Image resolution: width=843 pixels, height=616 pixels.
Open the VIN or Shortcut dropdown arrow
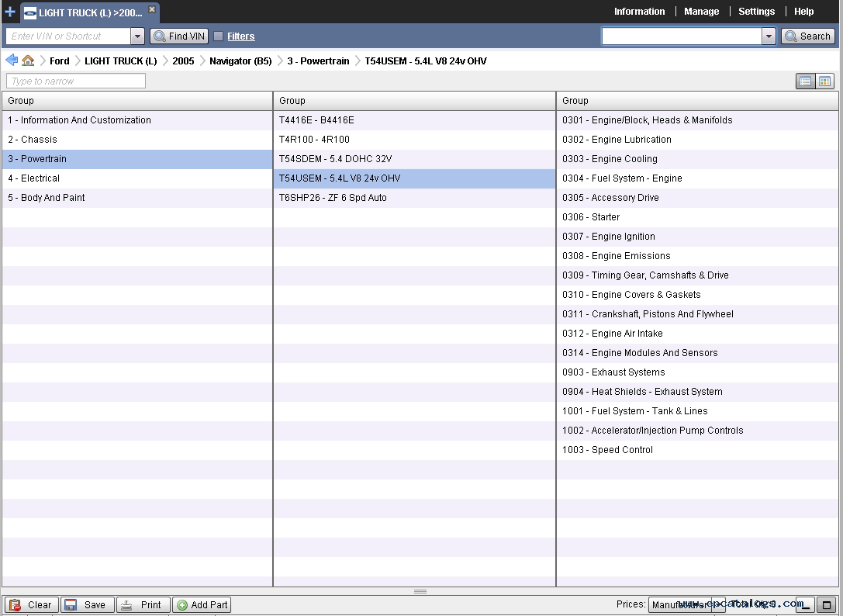(x=138, y=36)
